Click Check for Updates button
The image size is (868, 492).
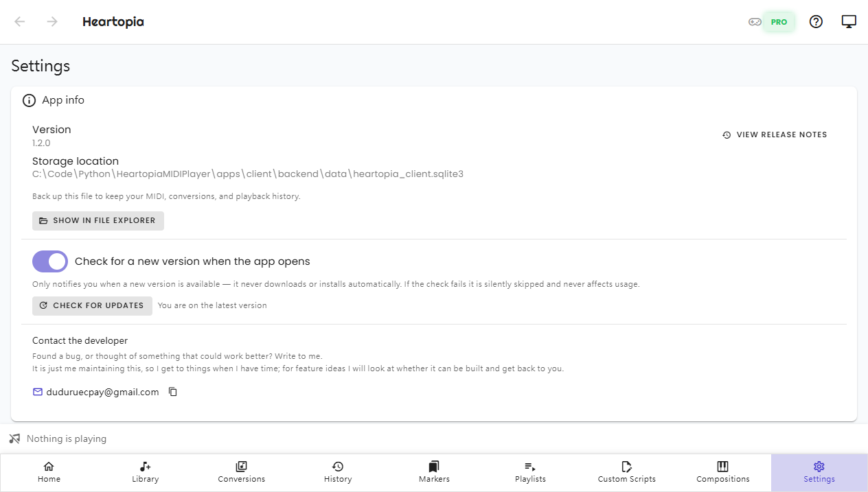(x=92, y=305)
